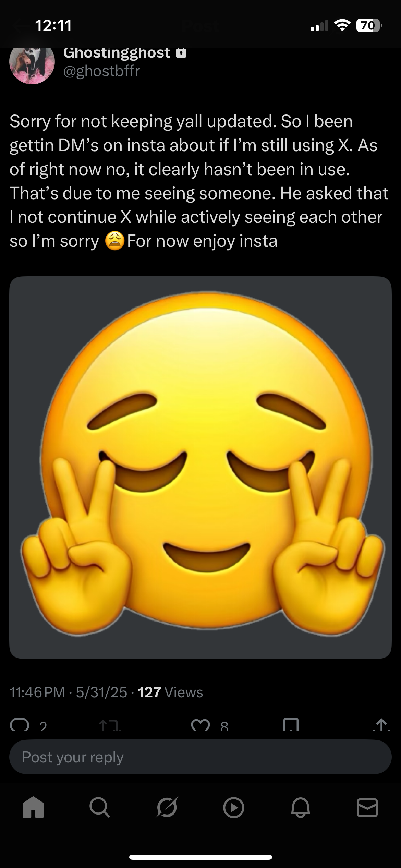This screenshot has width=401, height=868.
Task: View the 127 Views analytics
Action: coord(170,692)
